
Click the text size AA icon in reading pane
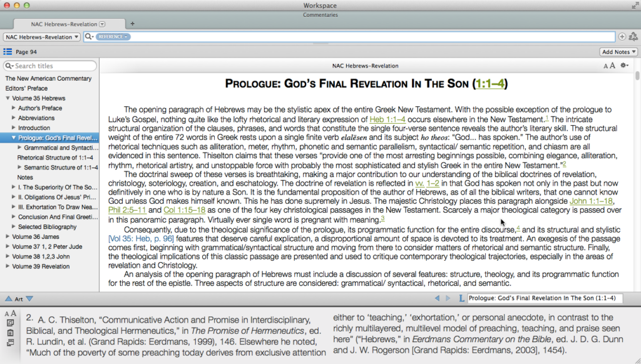tap(608, 66)
